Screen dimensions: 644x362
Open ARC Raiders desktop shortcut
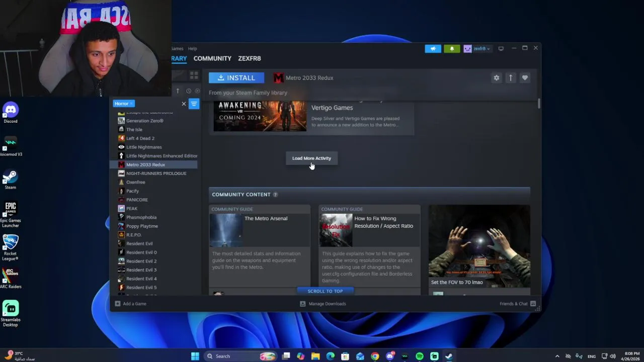(11, 279)
